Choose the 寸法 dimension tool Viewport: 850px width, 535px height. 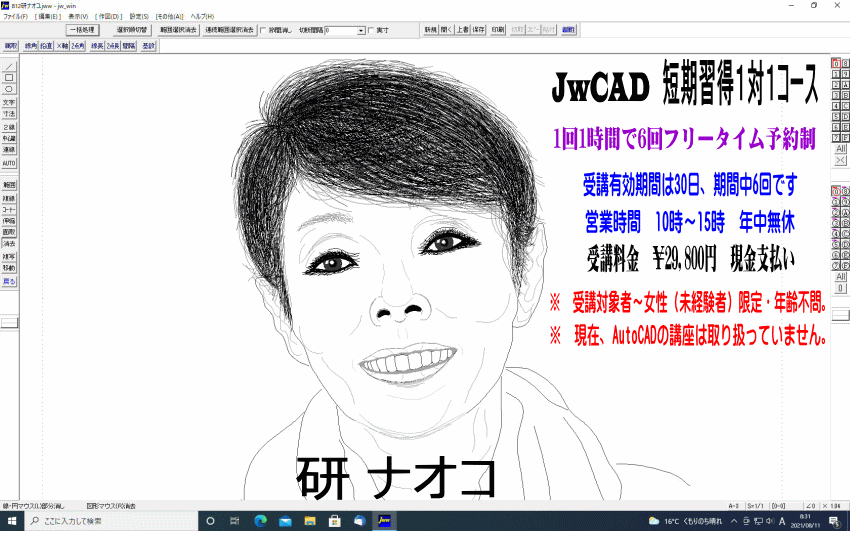pyautogui.click(x=9, y=114)
